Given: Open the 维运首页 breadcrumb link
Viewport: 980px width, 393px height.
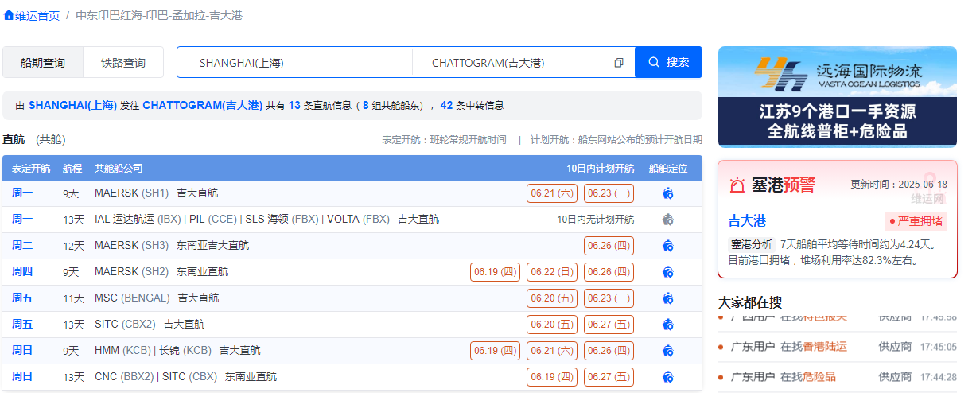Looking at the screenshot, I should coord(37,15).
